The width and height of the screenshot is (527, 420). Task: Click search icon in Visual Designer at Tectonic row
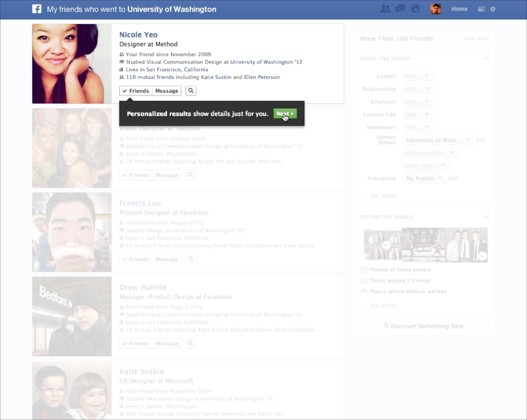tap(191, 175)
